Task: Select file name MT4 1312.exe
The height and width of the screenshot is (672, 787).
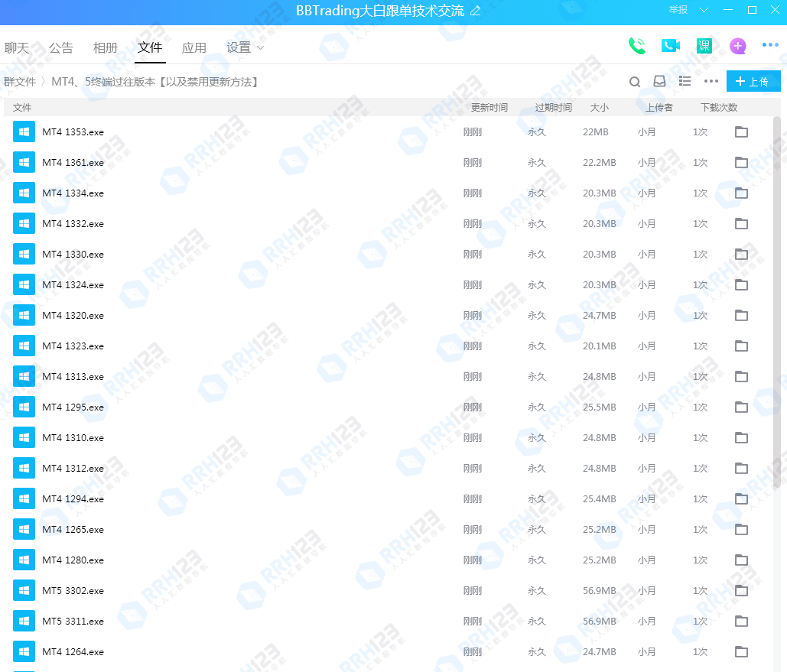Action: [73, 469]
